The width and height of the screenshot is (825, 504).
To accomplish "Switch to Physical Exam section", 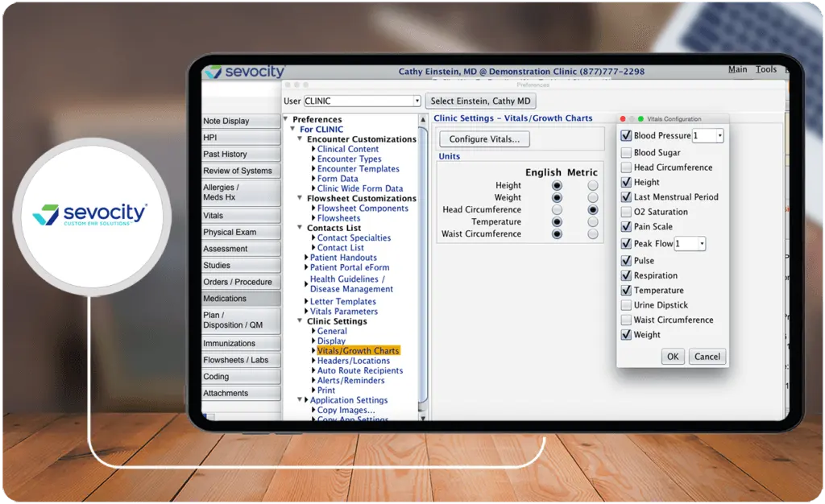I will tap(241, 233).
